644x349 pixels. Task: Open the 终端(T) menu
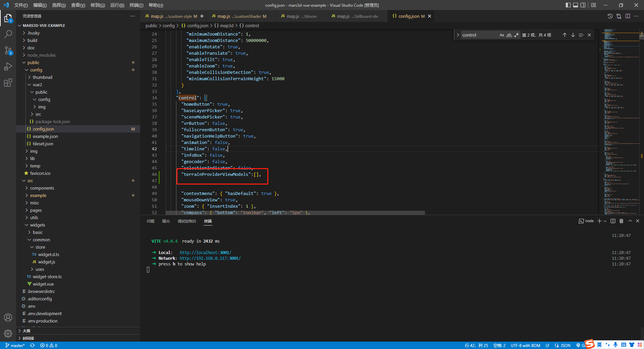137,5
